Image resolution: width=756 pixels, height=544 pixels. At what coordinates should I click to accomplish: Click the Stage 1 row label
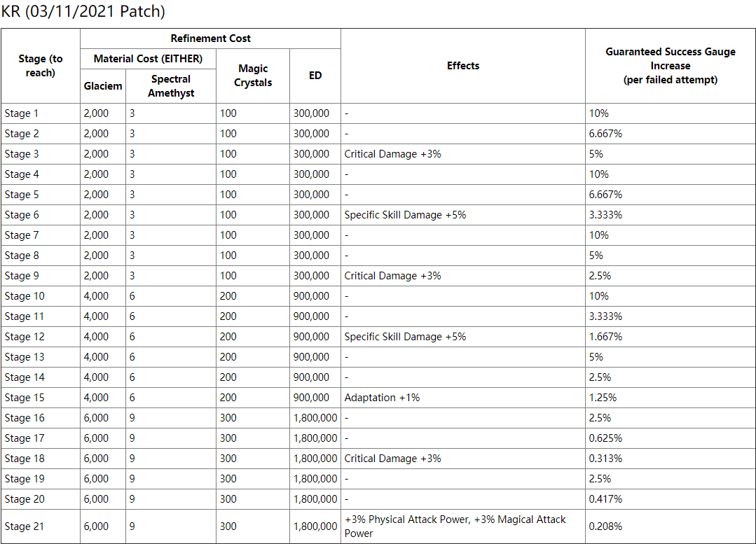[22, 113]
